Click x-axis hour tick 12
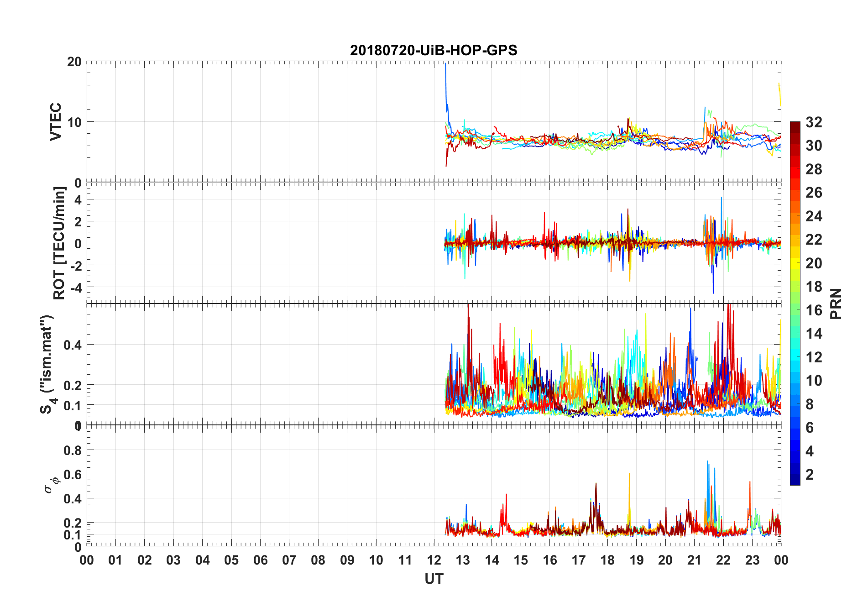The width and height of the screenshot is (868, 607). (x=434, y=560)
